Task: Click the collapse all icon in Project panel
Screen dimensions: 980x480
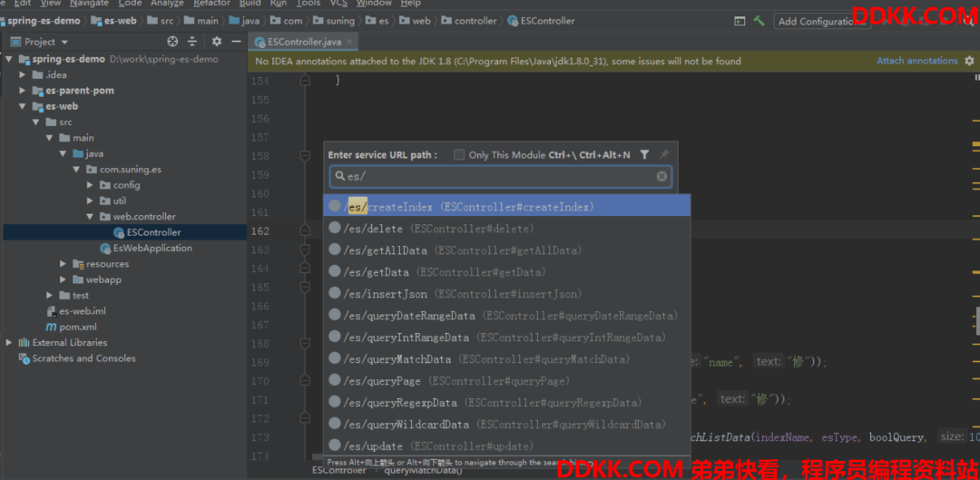Action: click(x=192, y=42)
